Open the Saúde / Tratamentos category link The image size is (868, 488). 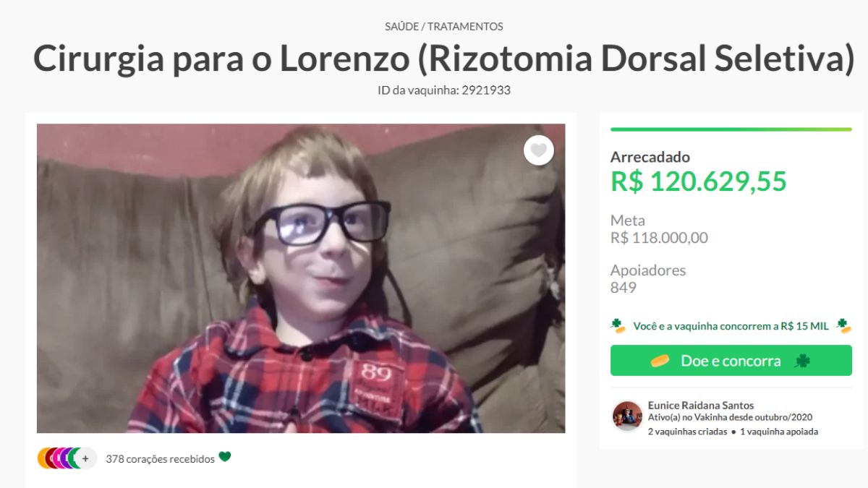(444, 27)
